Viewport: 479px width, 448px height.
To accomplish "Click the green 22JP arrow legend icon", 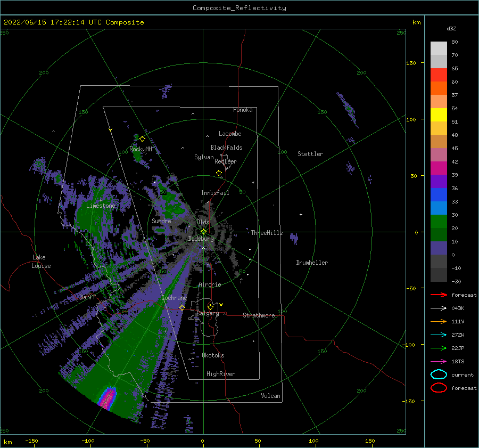I will pos(439,348).
